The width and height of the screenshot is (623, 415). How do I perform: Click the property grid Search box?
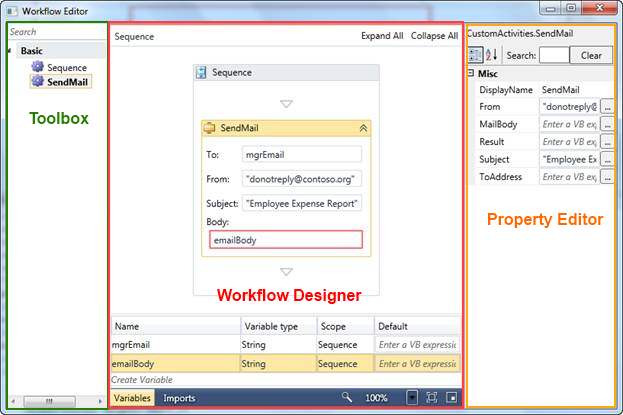click(554, 55)
